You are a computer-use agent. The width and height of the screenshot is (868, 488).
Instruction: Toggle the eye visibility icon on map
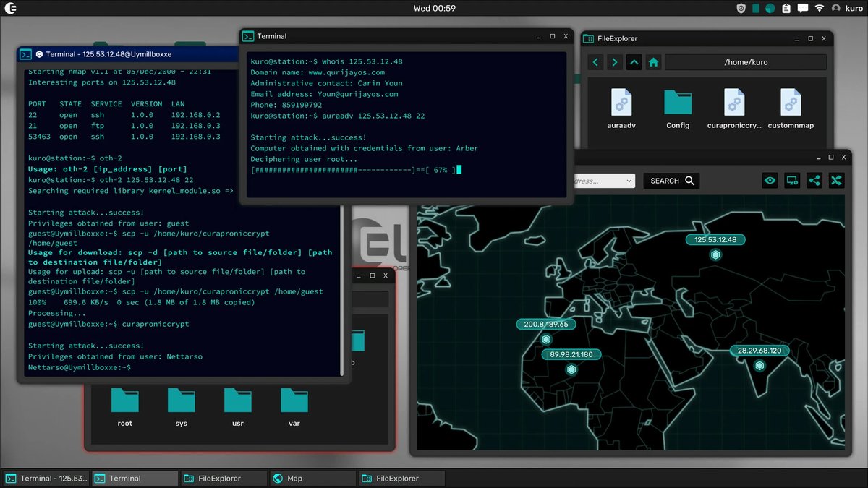pos(770,181)
